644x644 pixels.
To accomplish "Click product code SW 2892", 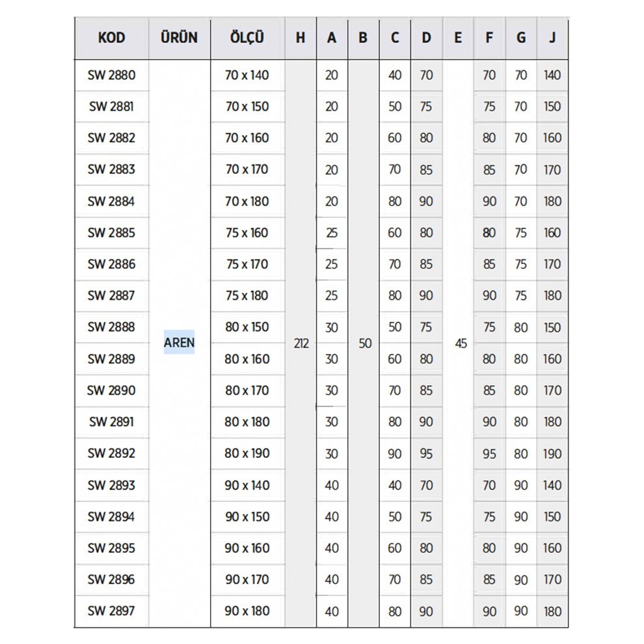I will point(111,453).
